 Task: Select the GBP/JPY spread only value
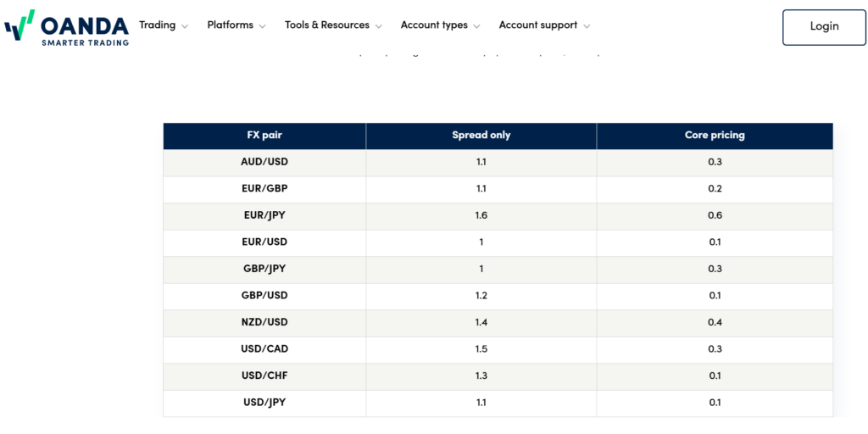point(481,270)
